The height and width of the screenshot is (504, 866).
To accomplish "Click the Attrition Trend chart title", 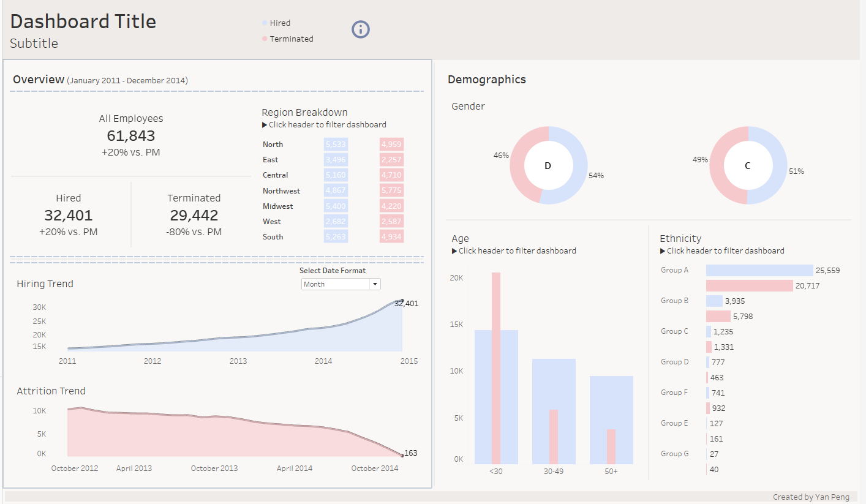I will (x=51, y=391).
